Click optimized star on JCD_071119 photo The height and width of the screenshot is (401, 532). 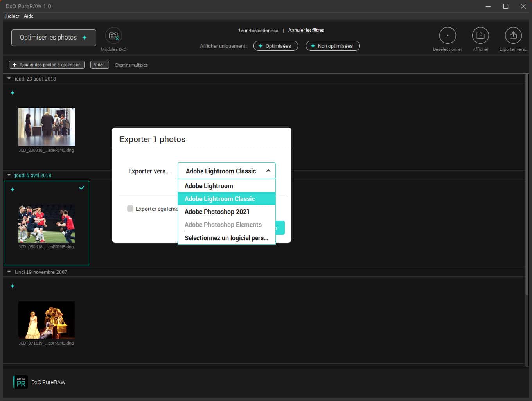[x=13, y=286]
